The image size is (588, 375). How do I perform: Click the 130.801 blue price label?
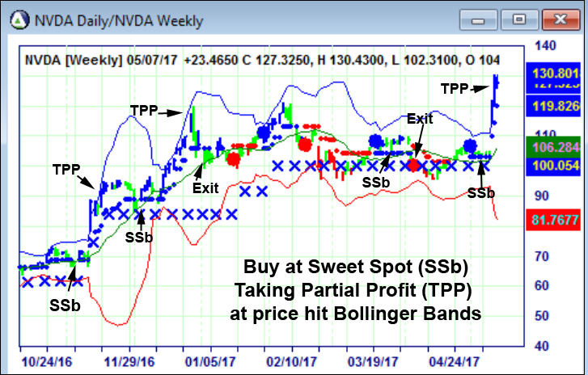(x=553, y=74)
